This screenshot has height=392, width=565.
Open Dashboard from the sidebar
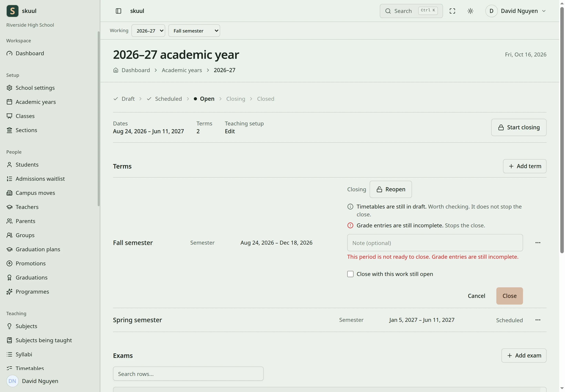click(x=30, y=53)
